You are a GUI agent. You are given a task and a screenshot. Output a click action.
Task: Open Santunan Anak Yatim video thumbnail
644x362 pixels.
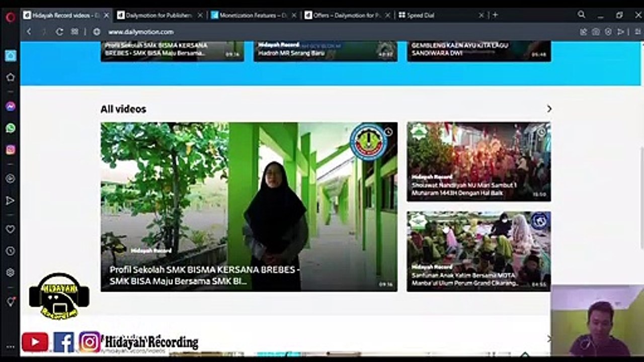pos(478,251)
